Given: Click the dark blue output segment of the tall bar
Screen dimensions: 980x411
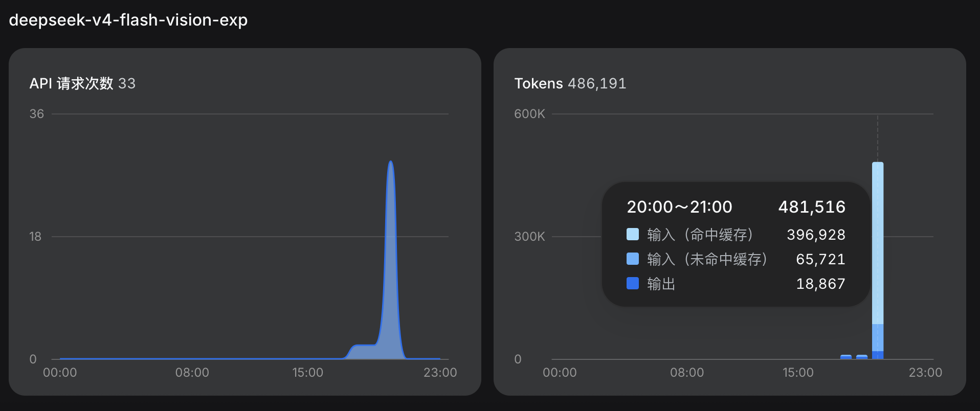Looking at the screenshot, I should (878, 355).
